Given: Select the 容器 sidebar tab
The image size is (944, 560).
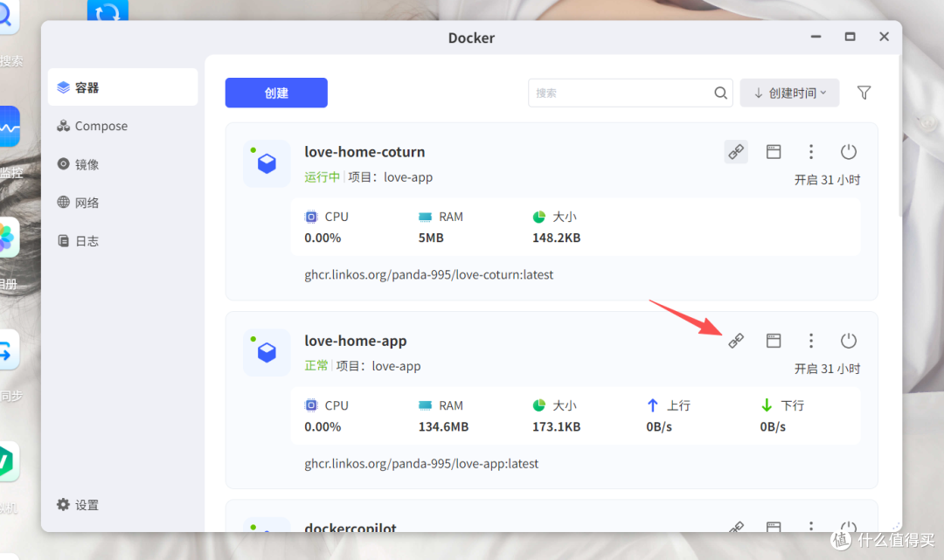Looking at the screenshot, I should [123, 87].
